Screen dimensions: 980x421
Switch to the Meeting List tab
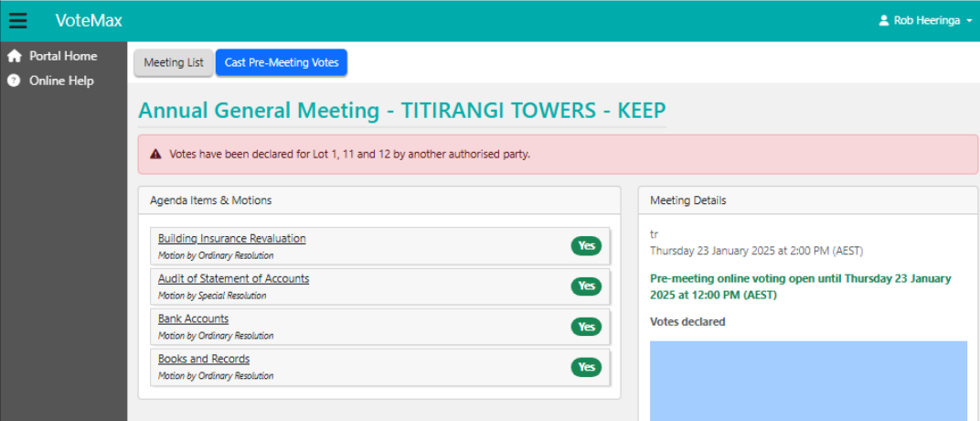[174, 62]
